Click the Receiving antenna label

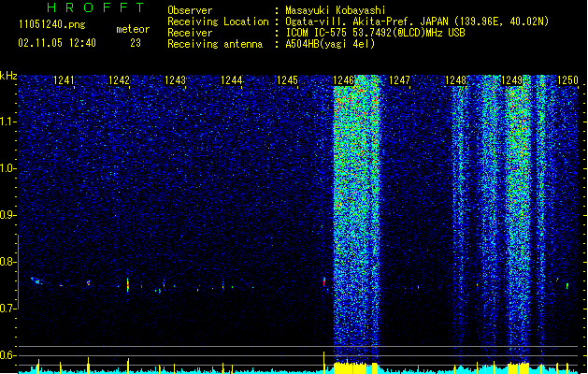pos(215,44)
